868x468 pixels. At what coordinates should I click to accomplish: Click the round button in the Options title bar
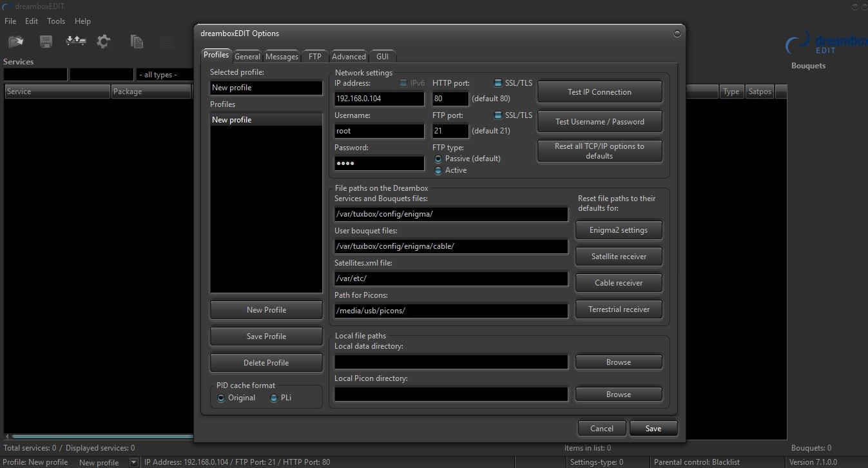tap(677, 33)
